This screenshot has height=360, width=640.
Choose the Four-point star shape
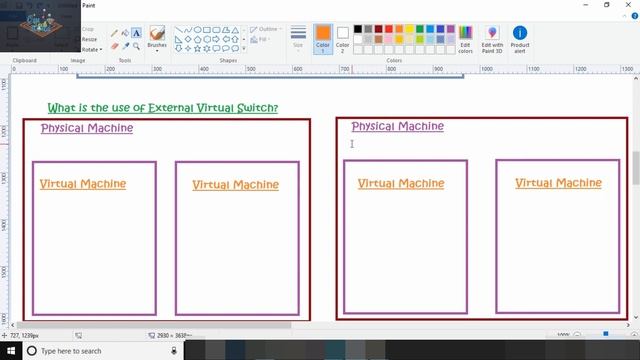pyautogui.click(x=188, y=49)
